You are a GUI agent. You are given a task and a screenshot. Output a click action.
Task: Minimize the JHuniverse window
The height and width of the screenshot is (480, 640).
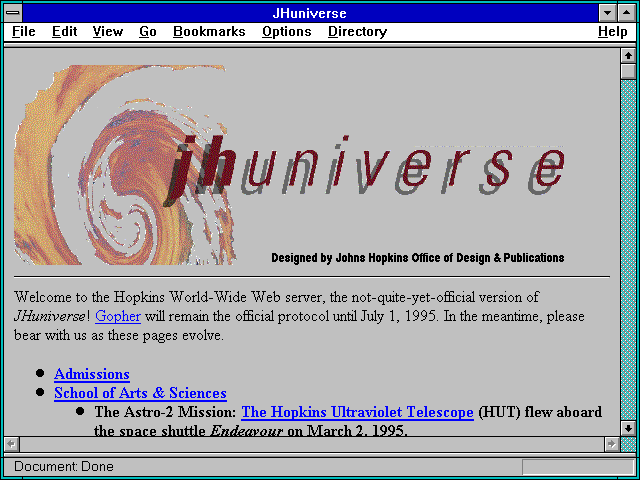pos(607,13)
